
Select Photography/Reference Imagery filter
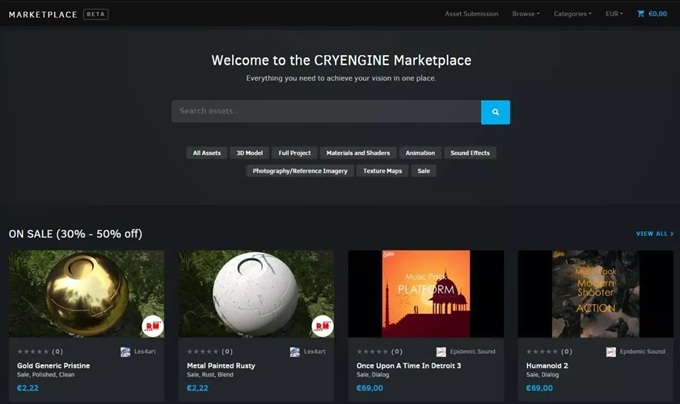click(300, 171)
